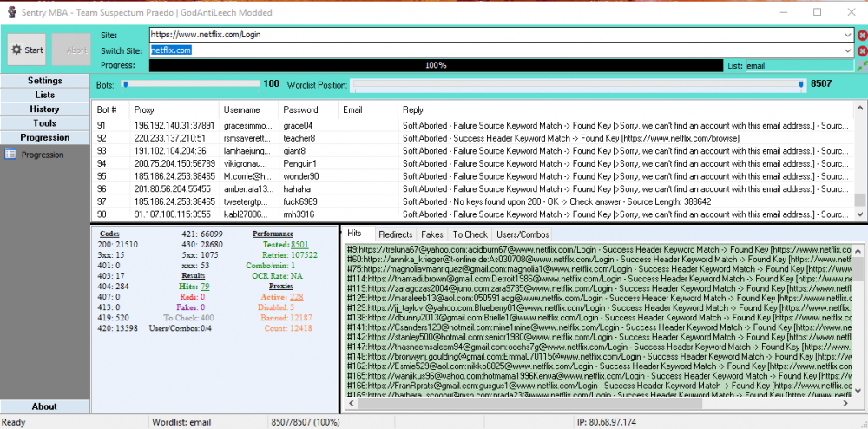The height and width of the screenshot is (429, 868).
Task: Click the red clear icon beside Switch Site
Action: [862, 50]
